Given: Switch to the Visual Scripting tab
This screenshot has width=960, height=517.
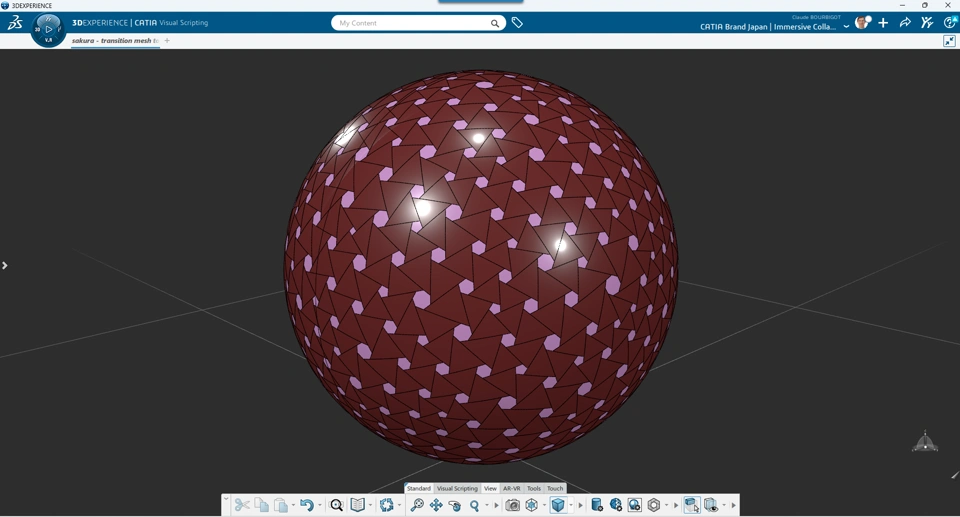Looking at the screenshot, I should pyautogui.click(x=457, y=488).
